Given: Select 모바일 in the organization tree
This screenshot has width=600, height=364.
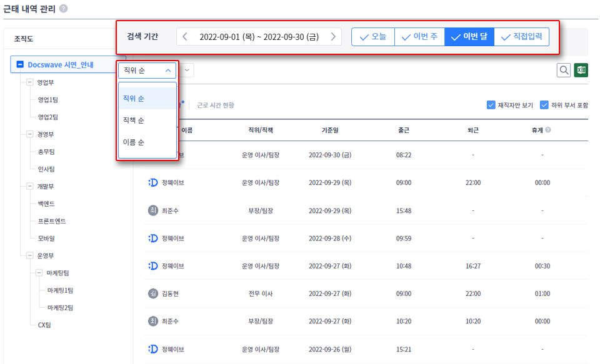Looking at the screenshot, I should point(46,239).
